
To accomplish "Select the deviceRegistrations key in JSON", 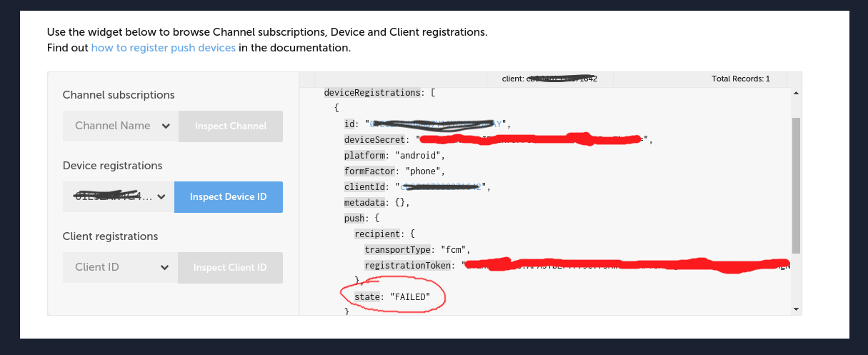I will 372,93.
